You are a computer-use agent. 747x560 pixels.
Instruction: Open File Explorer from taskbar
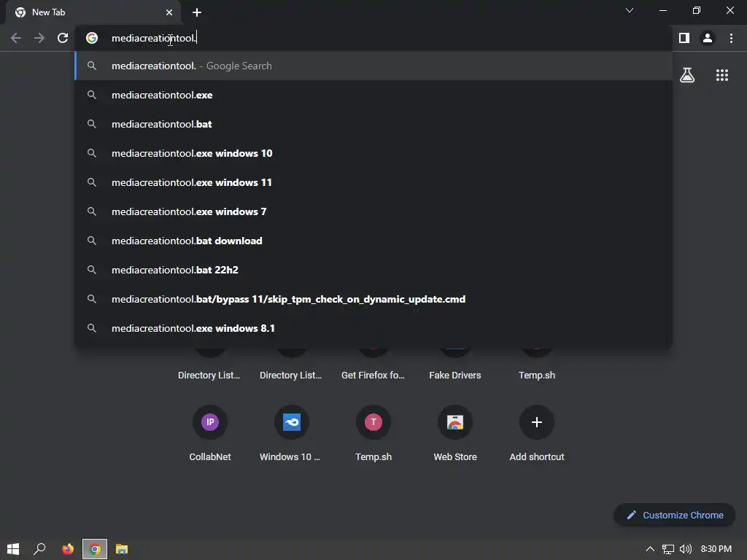tap(122, 549)
